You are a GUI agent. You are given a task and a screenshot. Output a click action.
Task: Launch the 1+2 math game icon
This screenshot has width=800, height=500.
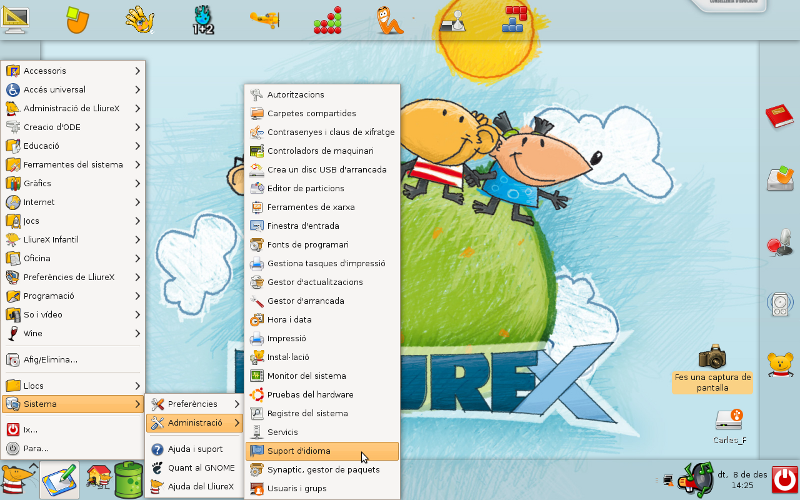(x=203, y=20)
